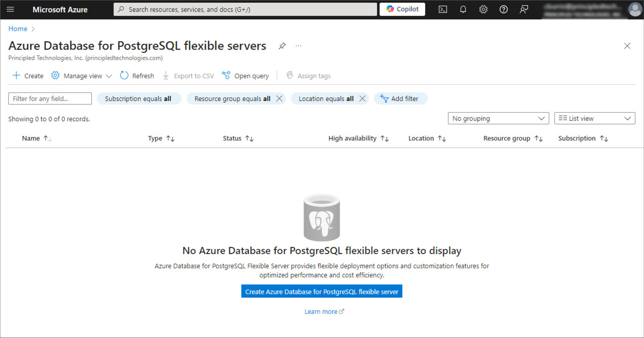This screenshot has height=338, width=644.
Task: Open the Help question mark icon
Action: pos(504,9)
